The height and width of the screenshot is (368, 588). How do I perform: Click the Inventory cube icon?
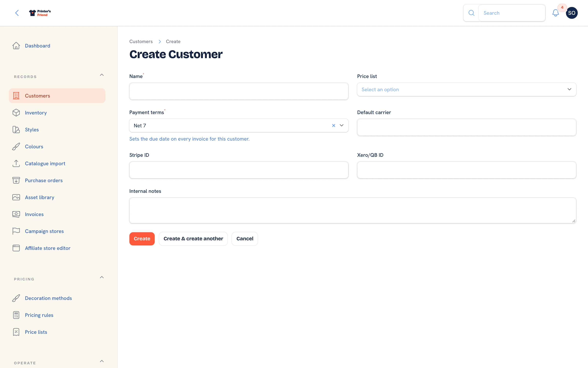coord(16,113)
